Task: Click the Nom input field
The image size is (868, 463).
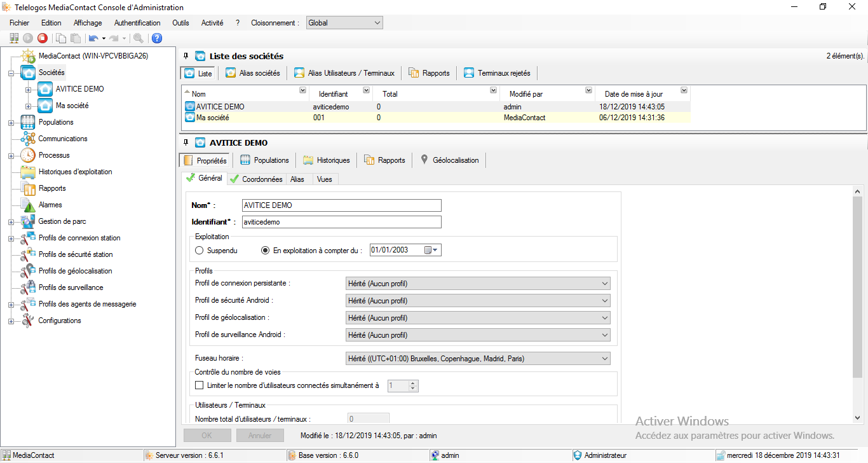Action: [x=342, y=205]
